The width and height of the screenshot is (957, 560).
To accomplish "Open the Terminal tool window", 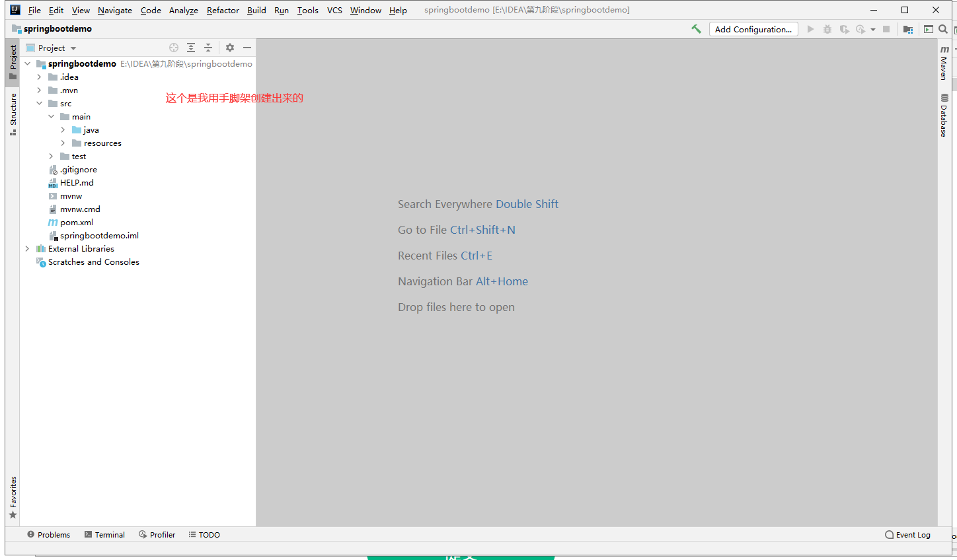I will [x=104, y=535].
